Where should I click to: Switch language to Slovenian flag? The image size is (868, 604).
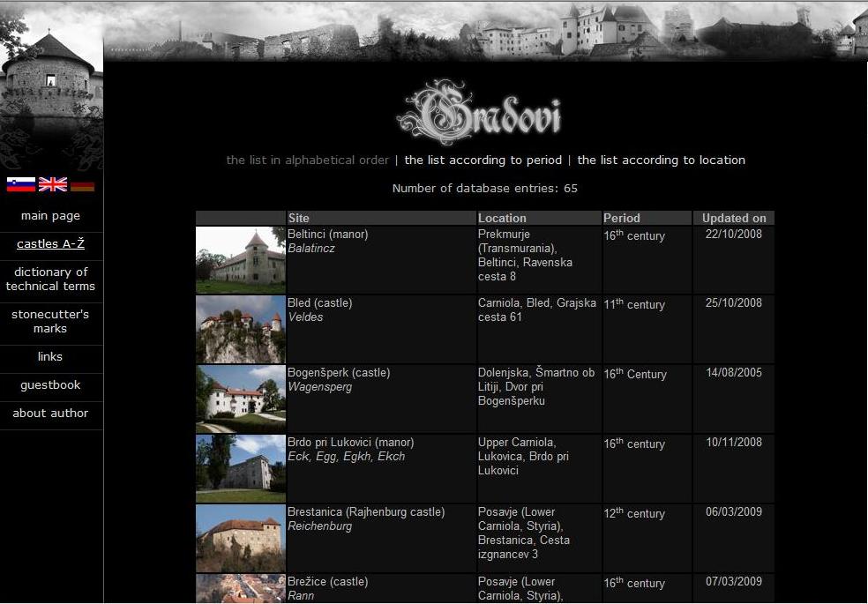21,184
